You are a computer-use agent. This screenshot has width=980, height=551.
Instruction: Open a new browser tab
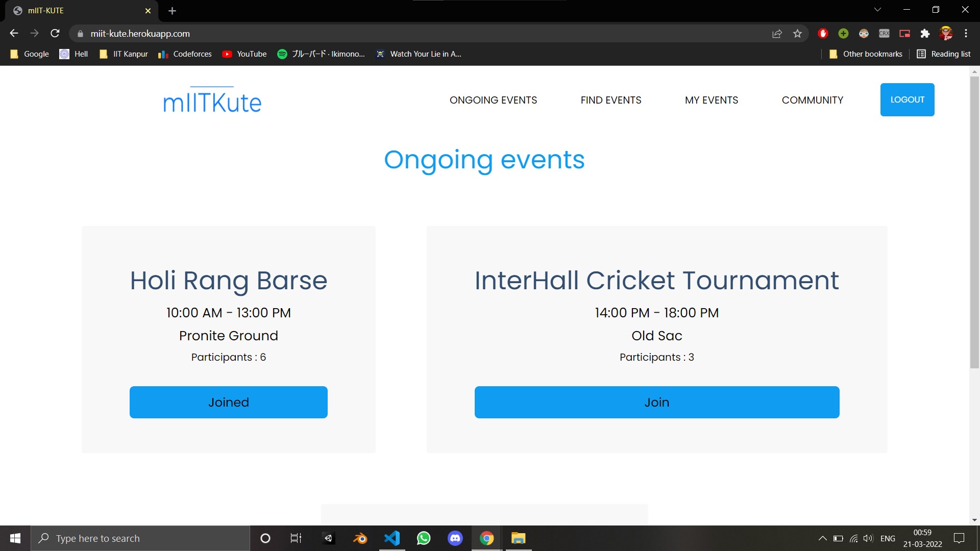[x=172, y=11]
